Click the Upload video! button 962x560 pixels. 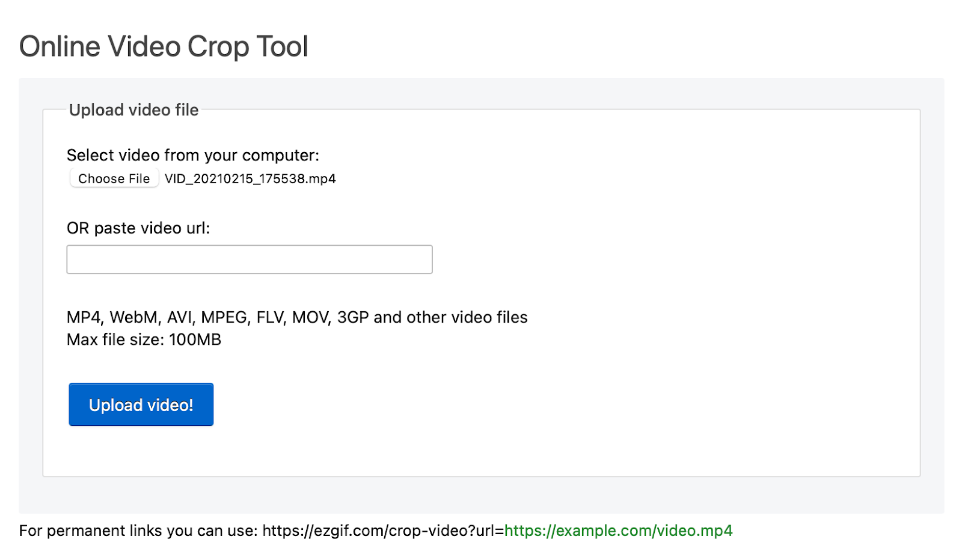pos(141,404)
